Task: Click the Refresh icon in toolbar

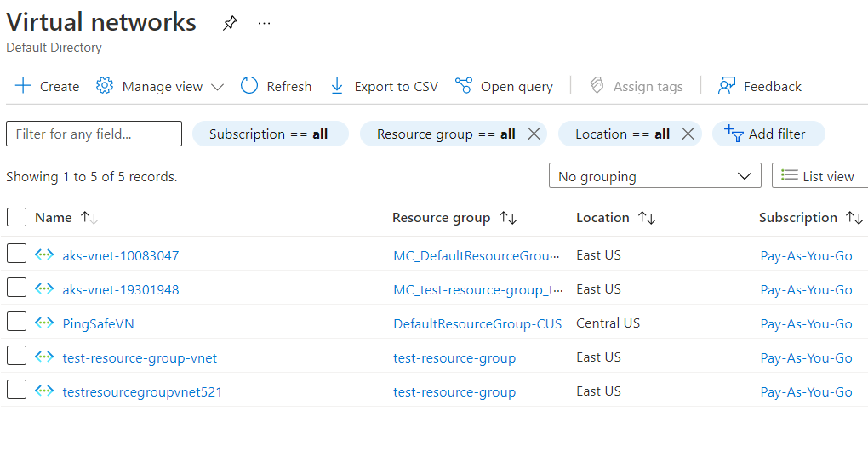Action: pyautogui.click(x=249, y=86)
